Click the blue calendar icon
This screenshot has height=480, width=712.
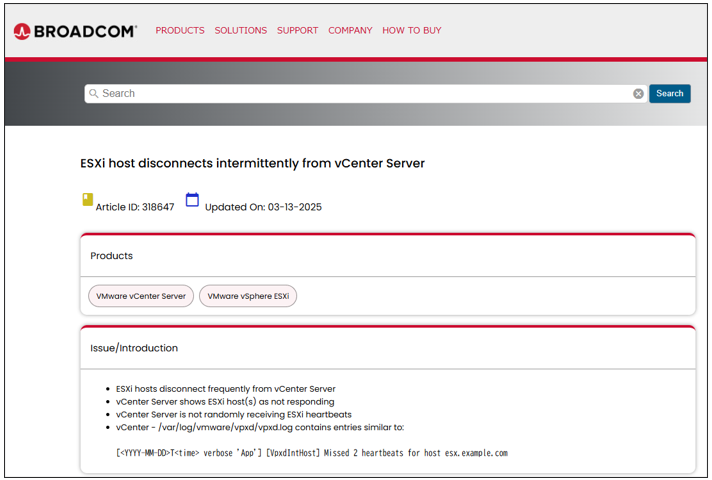pos(193,199)
